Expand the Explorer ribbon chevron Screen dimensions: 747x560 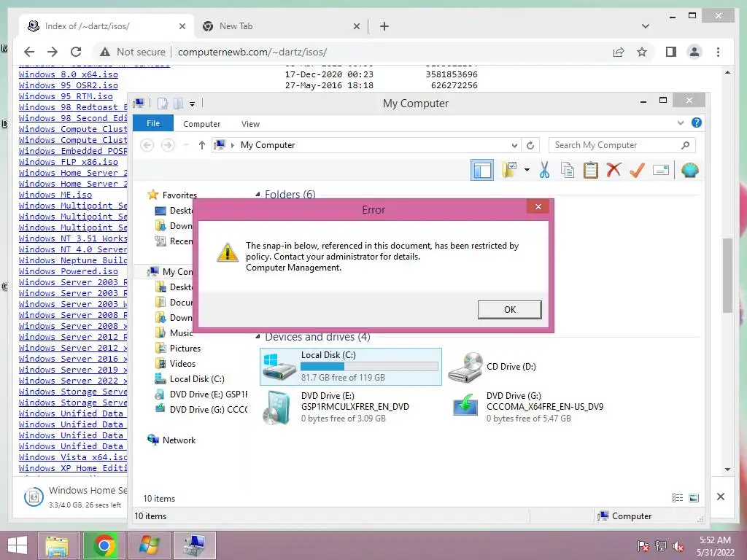point(681,122)
